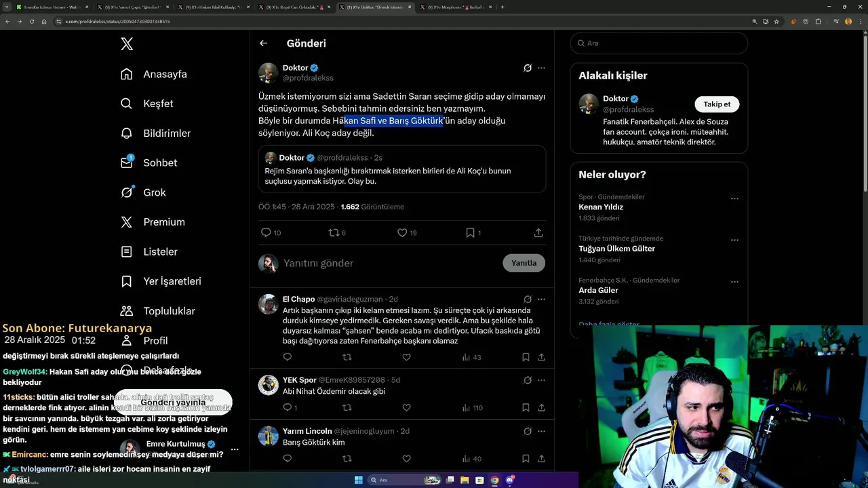868x488 pixels.
Task: Bookmark the main post showing 1
Action: coord(471,232)
